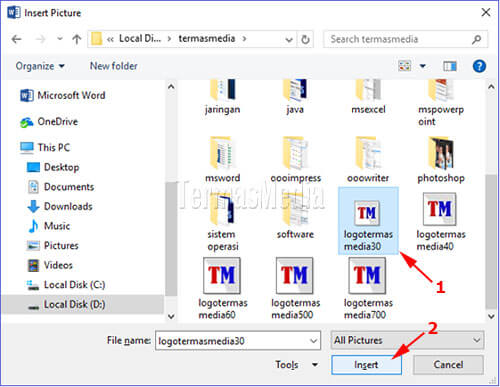The width and height of the screenshot is (500, 387).
Task: Open the Organize menu
Action: 40,66
